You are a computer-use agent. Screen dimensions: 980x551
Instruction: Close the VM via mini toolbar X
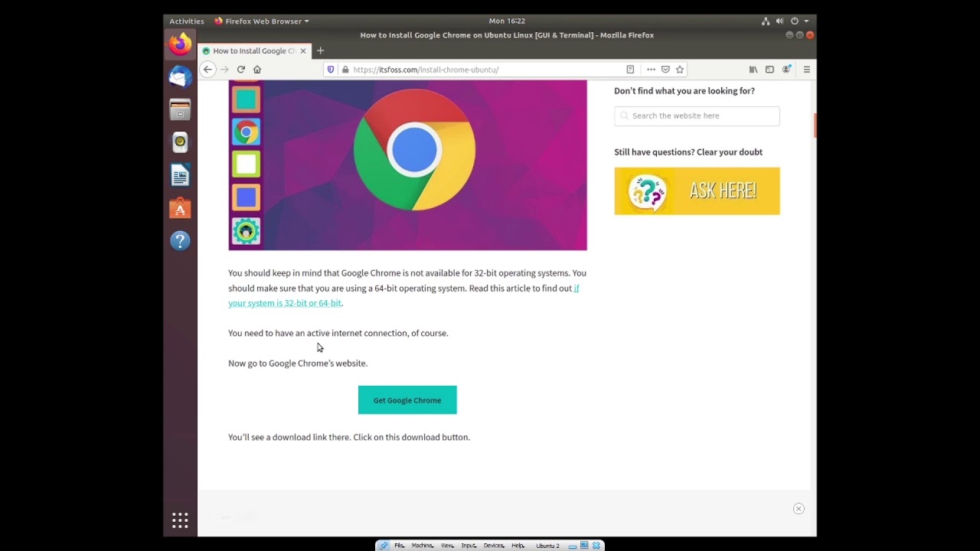(596, 546)
